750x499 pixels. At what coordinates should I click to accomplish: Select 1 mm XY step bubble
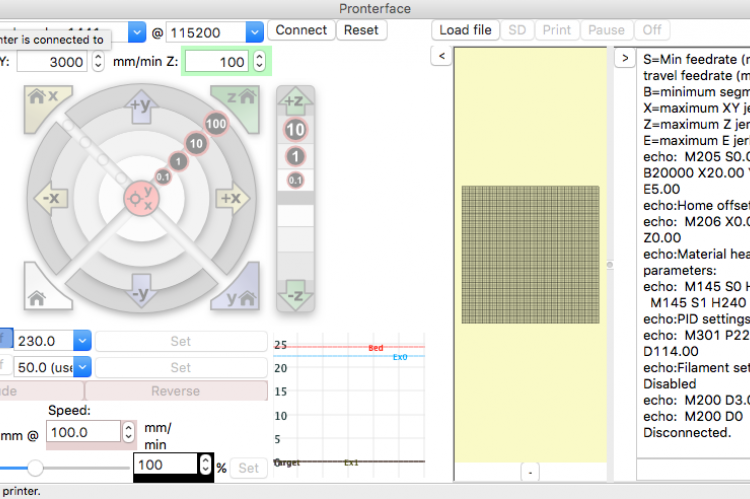(178, 161)
